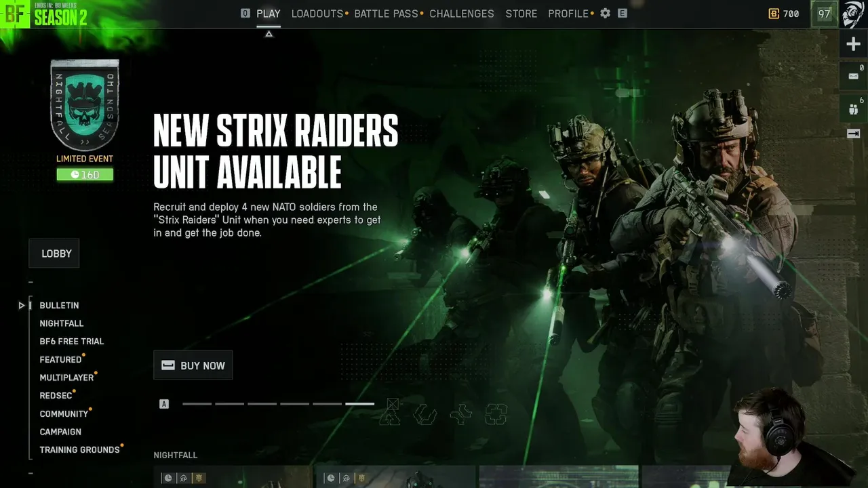Image resolution: width=868 pixels, height=488 pixels.
Task: Open the third Nightfall playlist card
Action: click(558, 476)
